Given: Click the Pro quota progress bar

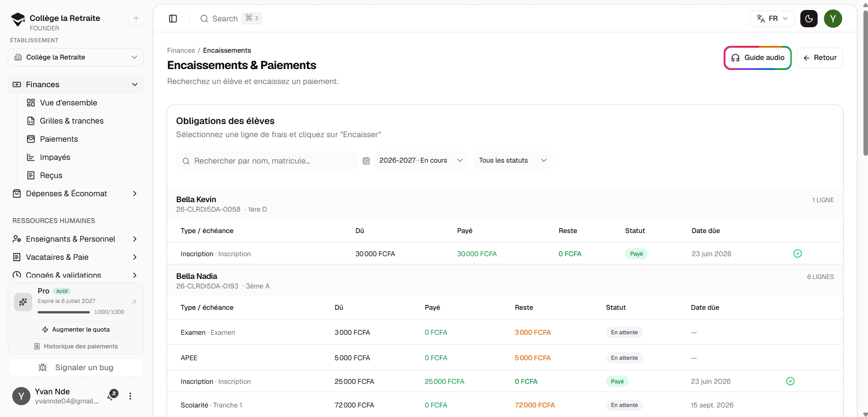Looking at the screenshot, I should point(64,312).
